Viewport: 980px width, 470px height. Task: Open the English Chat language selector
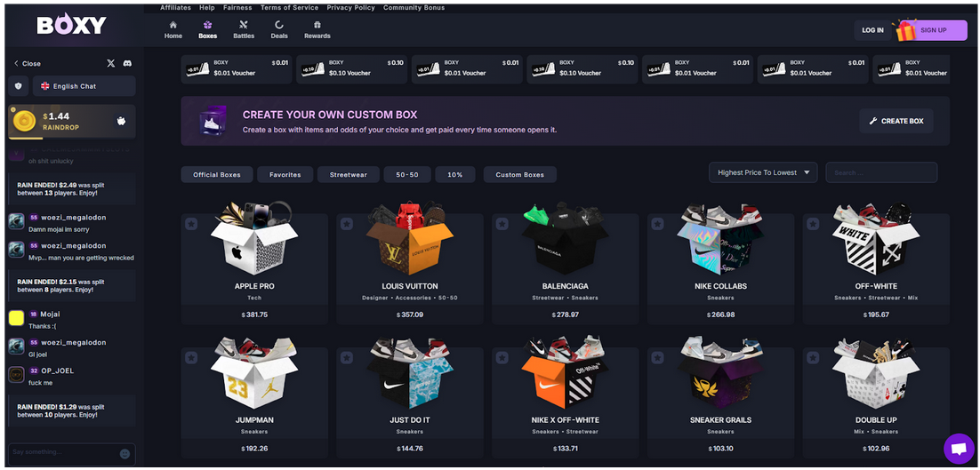pos(84,86)
